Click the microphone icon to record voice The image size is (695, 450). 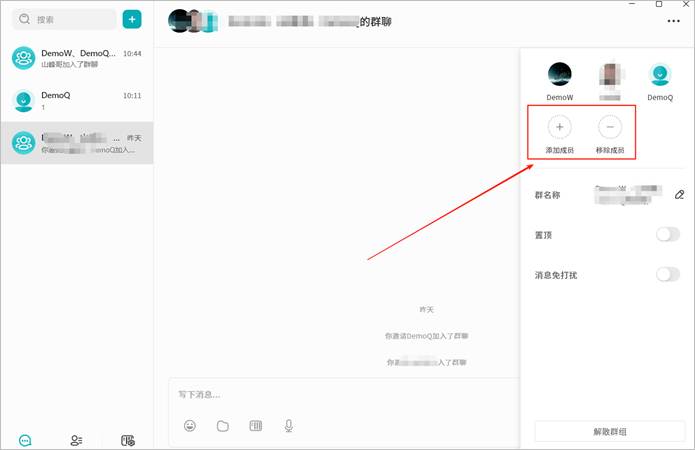point(289,426)
